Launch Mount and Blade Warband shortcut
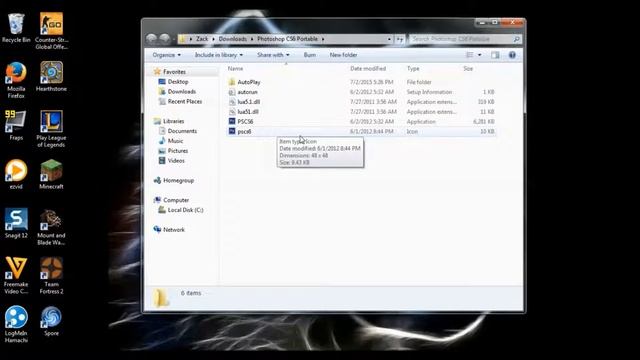 coord(51,227)
